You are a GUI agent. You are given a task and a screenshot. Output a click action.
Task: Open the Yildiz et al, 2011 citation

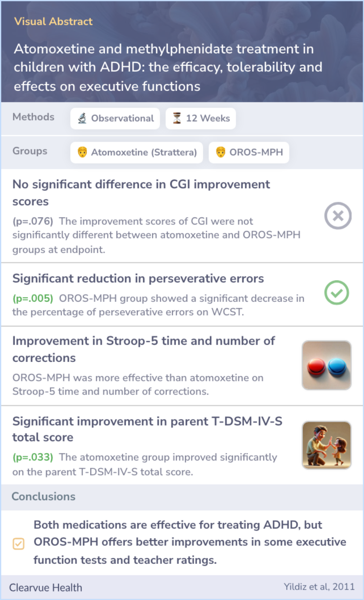pyautogui.click(x=319, y=587)
